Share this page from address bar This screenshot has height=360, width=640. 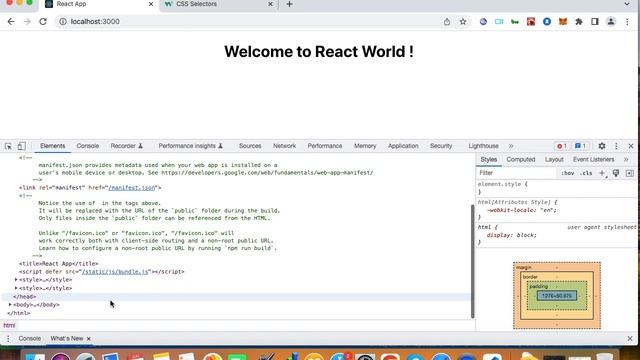[x=447, y=22]
